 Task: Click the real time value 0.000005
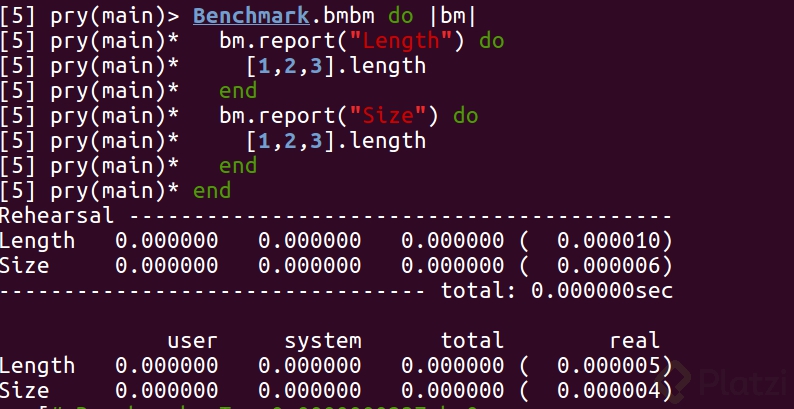608,365
